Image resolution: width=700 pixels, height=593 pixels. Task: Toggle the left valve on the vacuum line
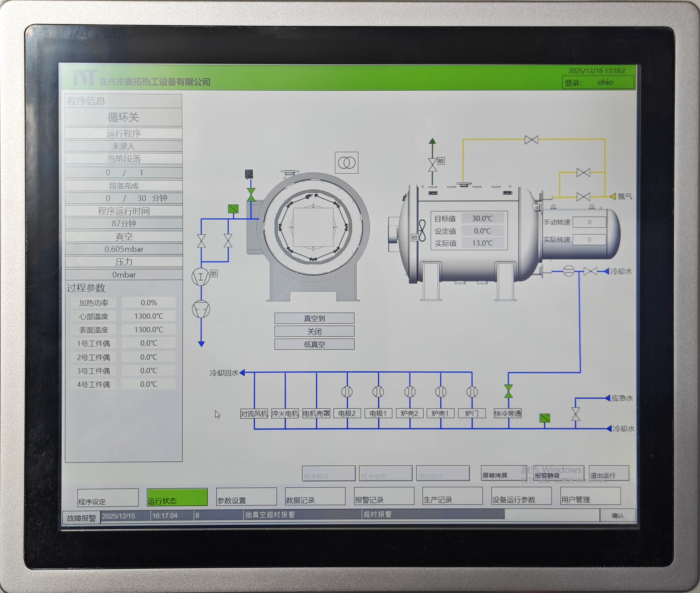pos(201,241)
